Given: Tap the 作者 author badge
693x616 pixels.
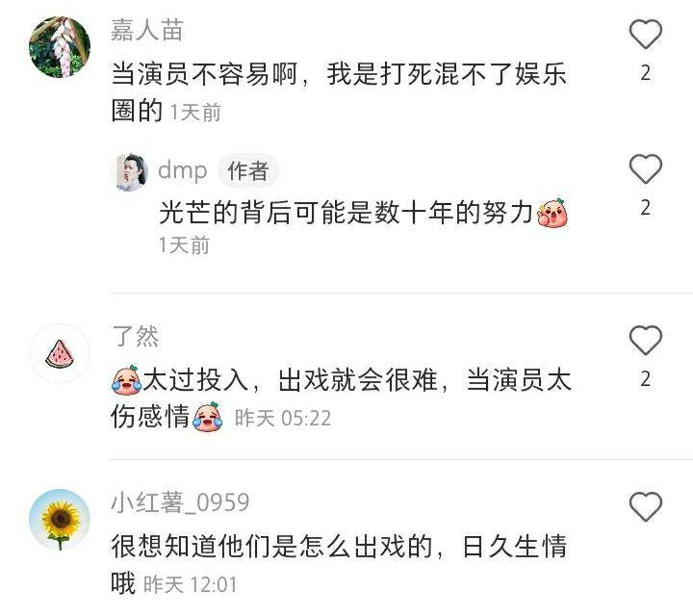Looking at the screenshot, I should tap(248, 171).
